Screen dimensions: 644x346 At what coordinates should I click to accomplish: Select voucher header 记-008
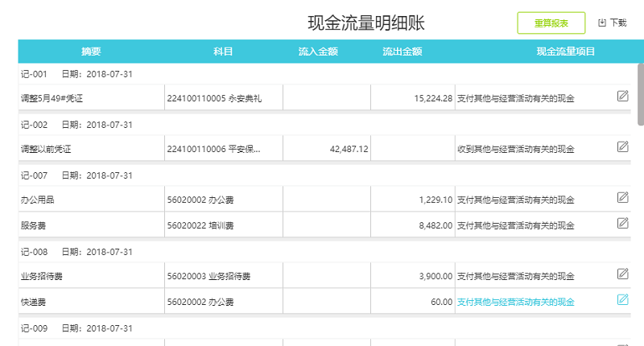pyautogui.click(x=34, y=252)
